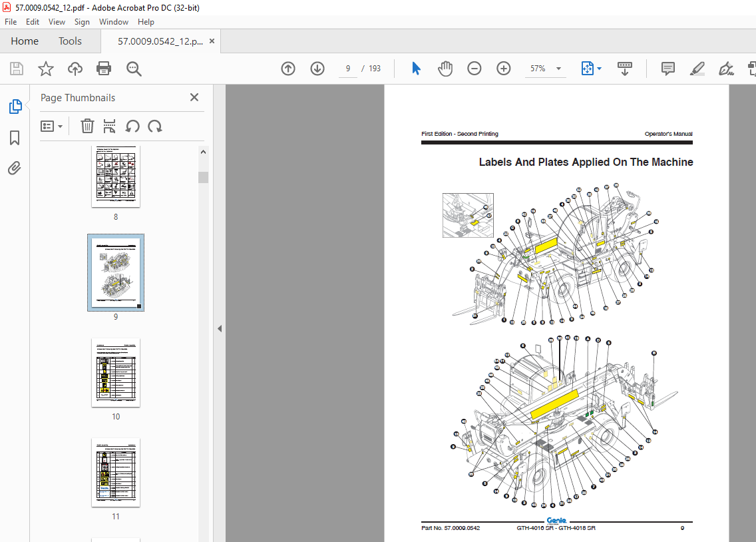Viewport: 756px width, 542px height.
Task: Upload the file to the cloud
Action: click(x=75, y=69)
